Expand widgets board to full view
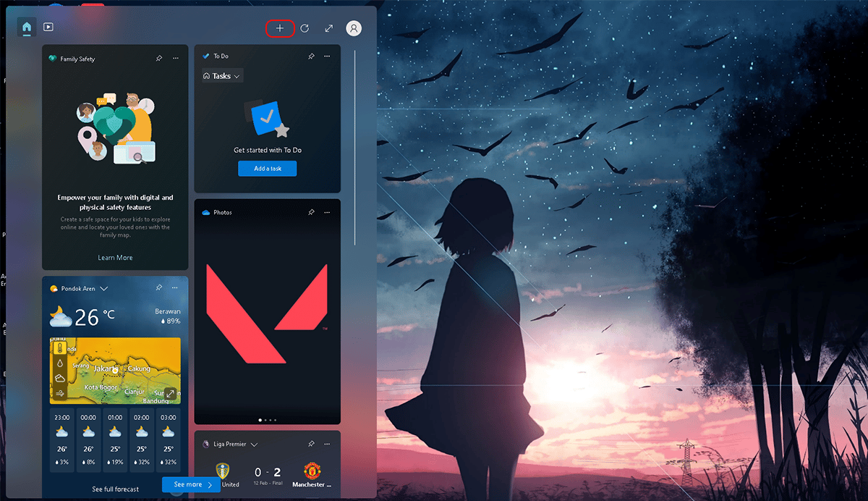This screenshot has height=501, width=868. pyautogui.click(x=329, y=28)
